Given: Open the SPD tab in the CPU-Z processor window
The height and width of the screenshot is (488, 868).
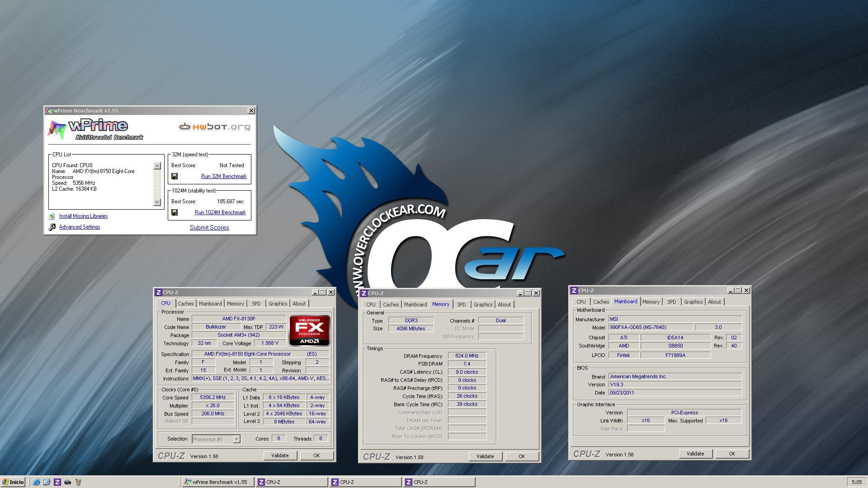Looking at the screenshot, I should pos(256,304).
